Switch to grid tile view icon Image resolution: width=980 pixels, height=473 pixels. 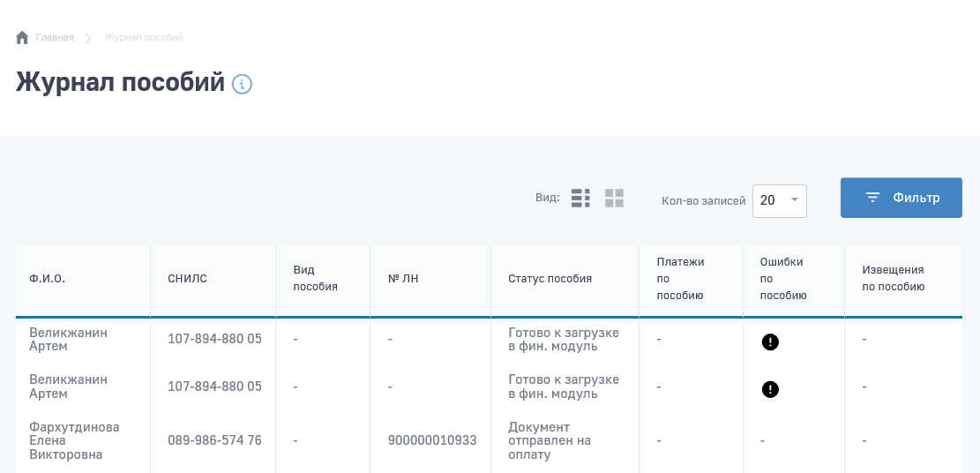coord(614,199)
